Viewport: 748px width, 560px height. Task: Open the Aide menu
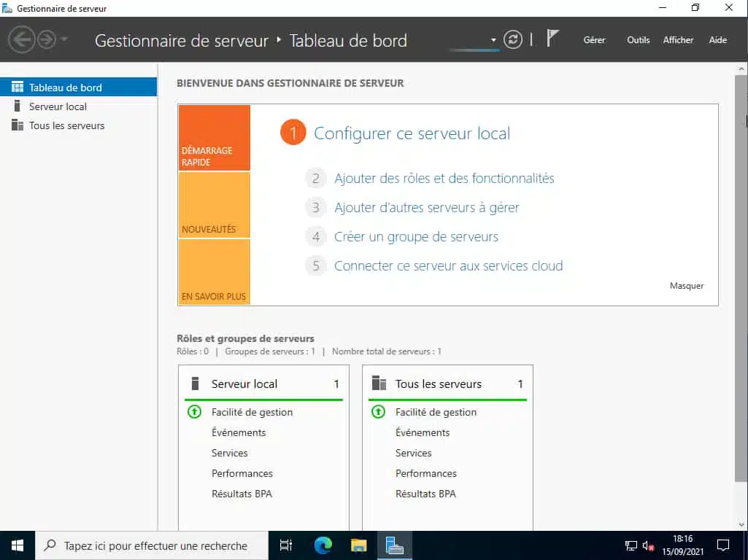(x=717, y=40)
